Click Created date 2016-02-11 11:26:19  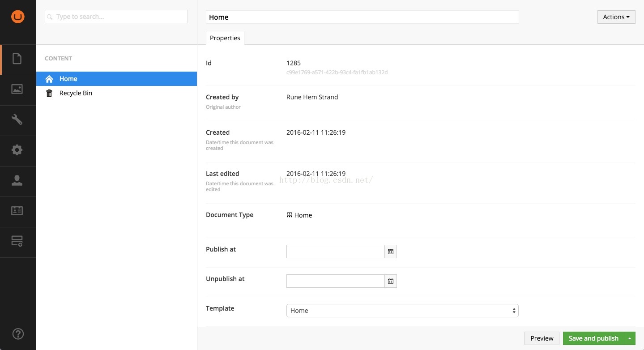click(x=316, y=132)
